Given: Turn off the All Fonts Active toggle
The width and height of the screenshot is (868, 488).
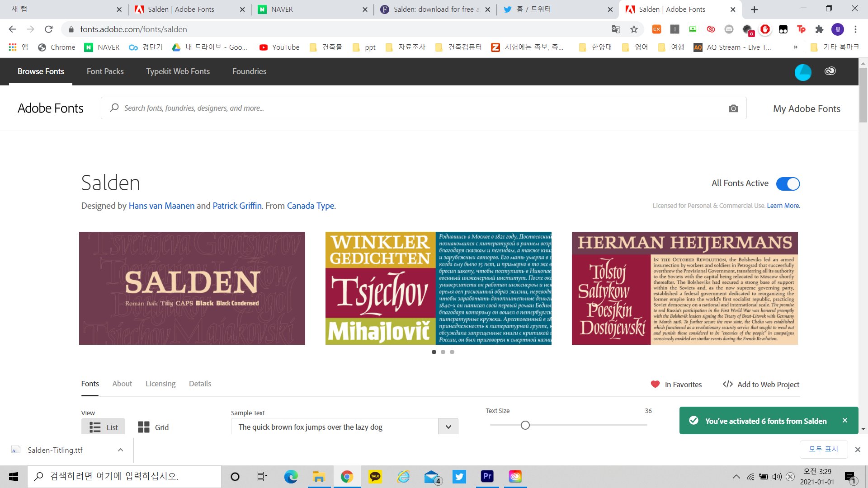Looking at the screenshot, I should coord(788,183).
